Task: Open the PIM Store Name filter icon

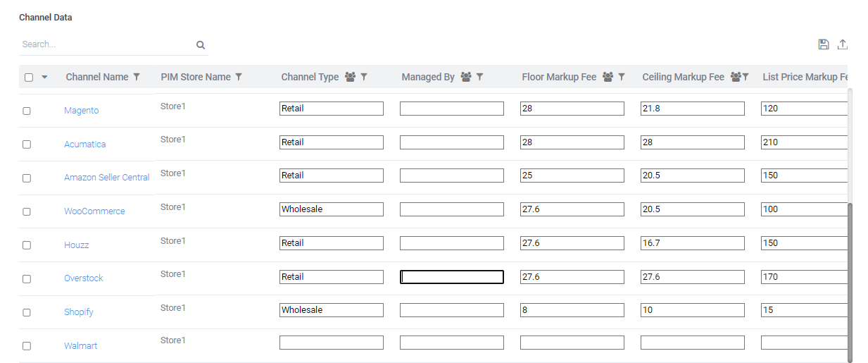Action: coord(239,77)
